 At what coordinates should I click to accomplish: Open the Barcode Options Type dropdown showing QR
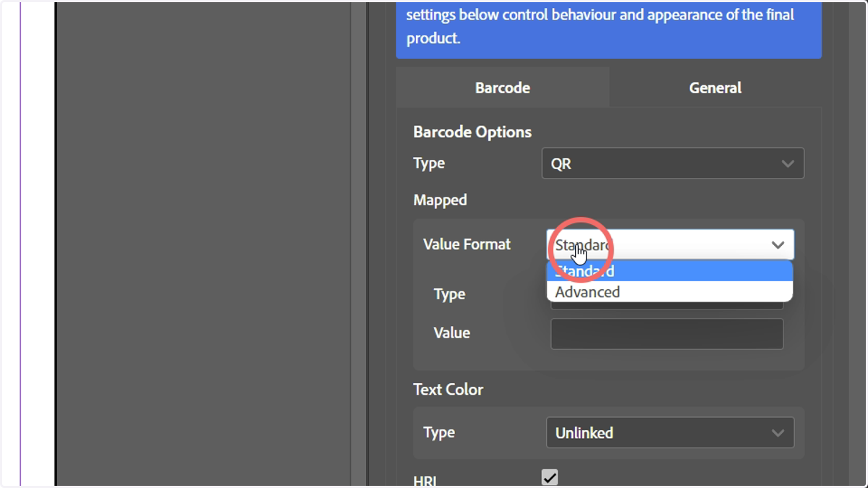pyautogui.click(x=673, y=163)
